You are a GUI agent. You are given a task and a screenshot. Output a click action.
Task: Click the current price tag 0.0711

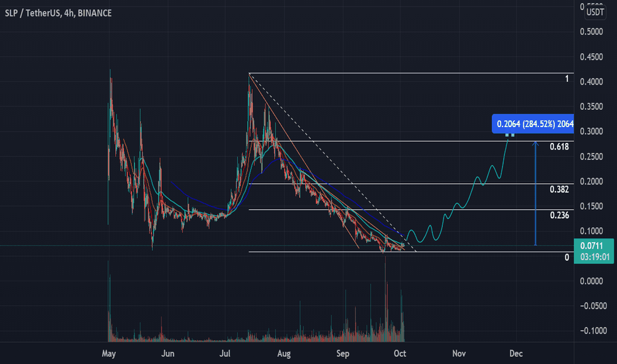591,246
